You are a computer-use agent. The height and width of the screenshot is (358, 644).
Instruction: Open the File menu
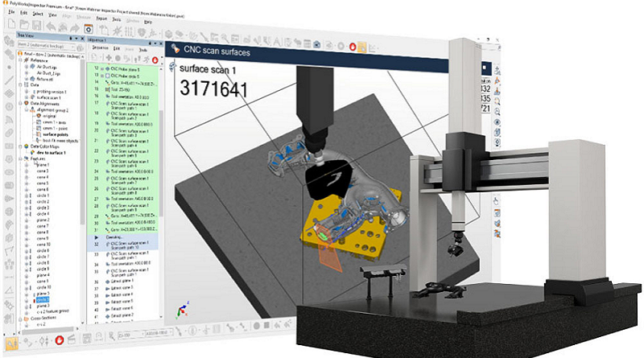click(x=11, y=12)
